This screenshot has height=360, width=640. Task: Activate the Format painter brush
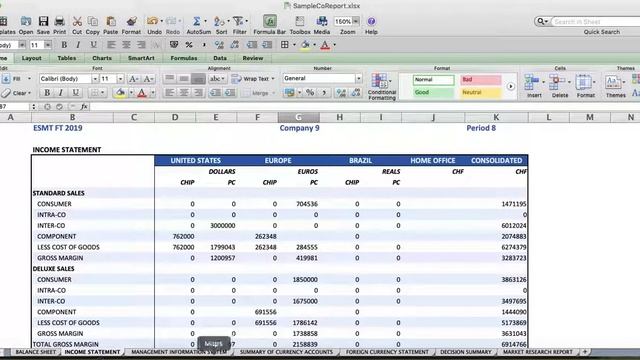tap(131, 21)
